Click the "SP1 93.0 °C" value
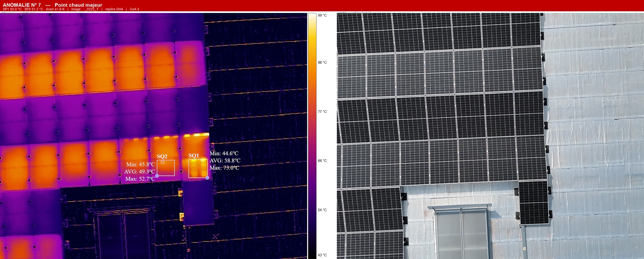Image resolution: width=644 pixels, height=259 pixels. (12, 9)
